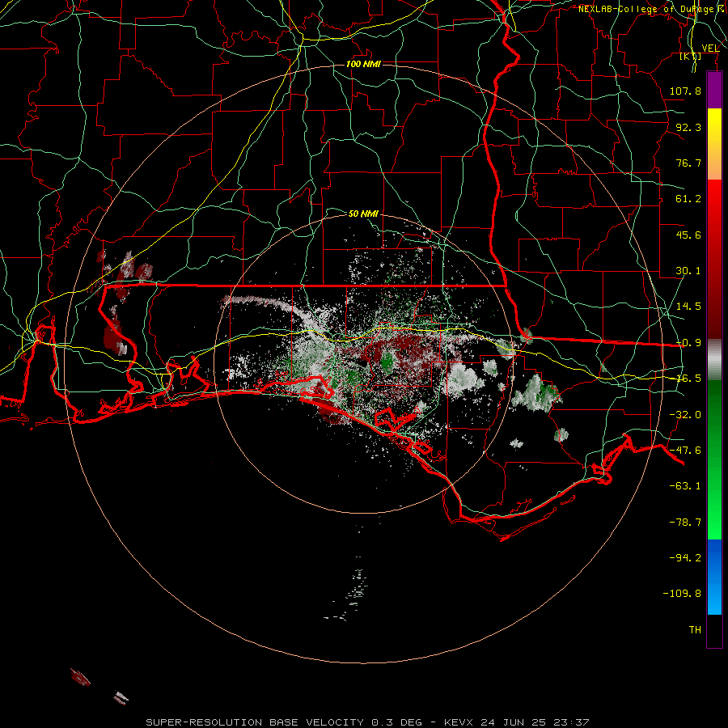Select the 92.3 velocity scale value
The width and height of the screenshot is (728, 728).
[x=688, y=127]
